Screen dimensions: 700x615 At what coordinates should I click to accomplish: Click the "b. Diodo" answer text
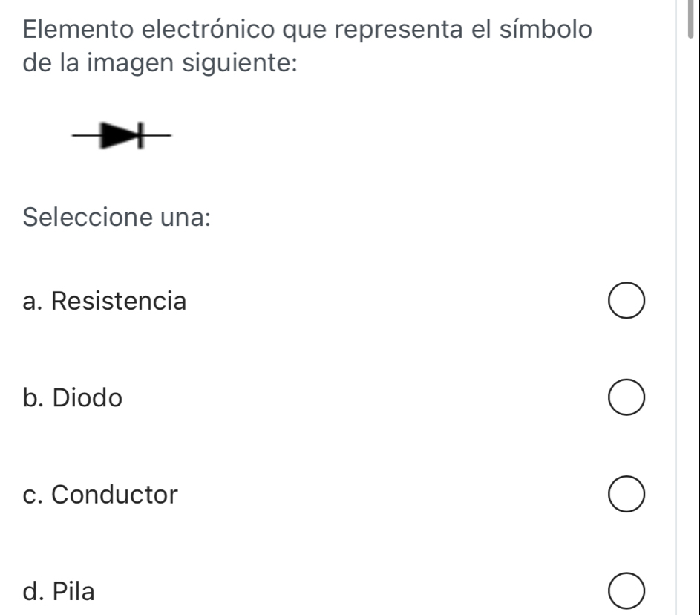pos(72,397)
